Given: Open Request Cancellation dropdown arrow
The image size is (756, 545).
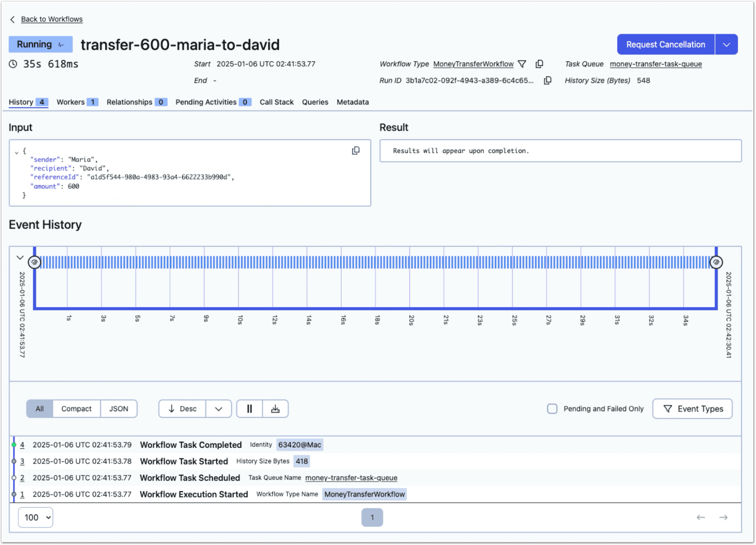Looking at the screenshot, I should pyautogui.click(x=726, y=45).
